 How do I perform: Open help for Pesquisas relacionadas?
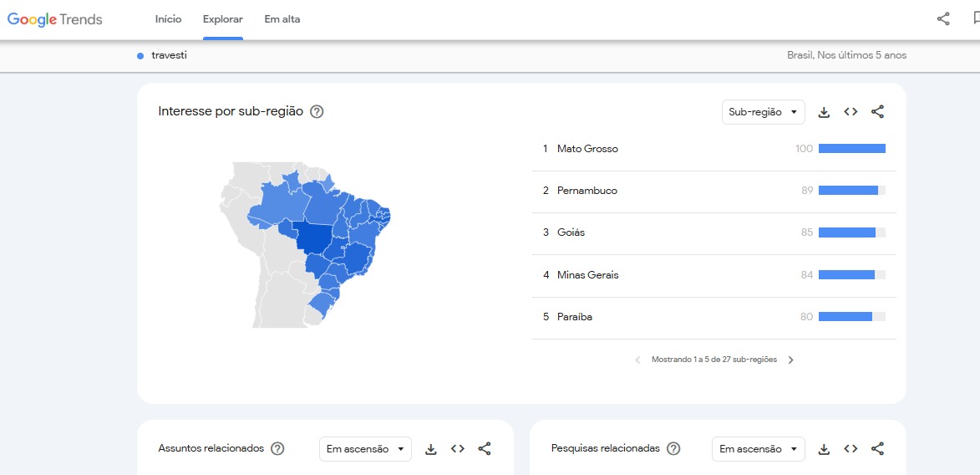pyautogui.click(x=673, y=449)
